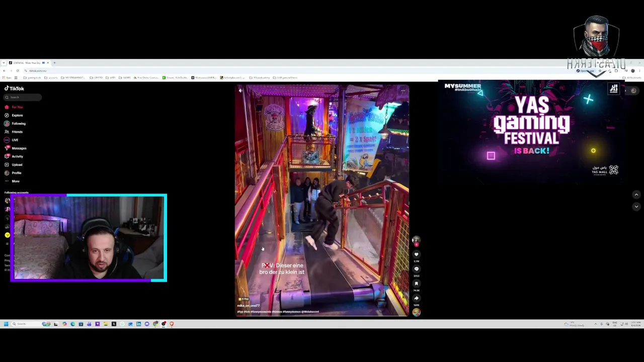Open the spinning music disc for the sound
The image size is (644, 362).
click(416, 312)
